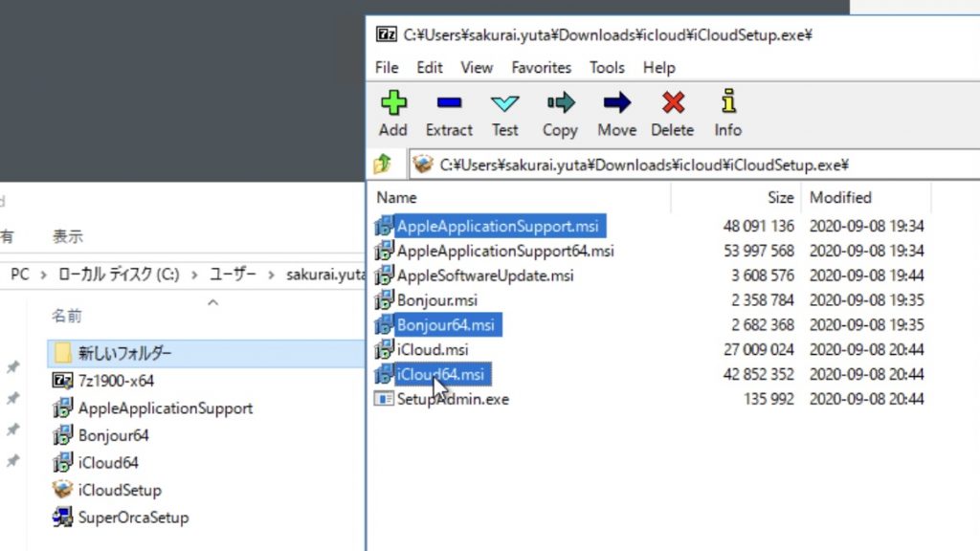Select the 新しいフォルダー folder name in Explorer
This screenshot has width=980, height=551.
[x=124, y=353]
